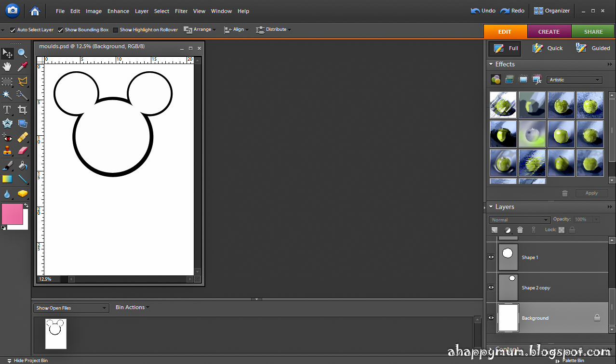Open the Organizer

tap(552, 11)
